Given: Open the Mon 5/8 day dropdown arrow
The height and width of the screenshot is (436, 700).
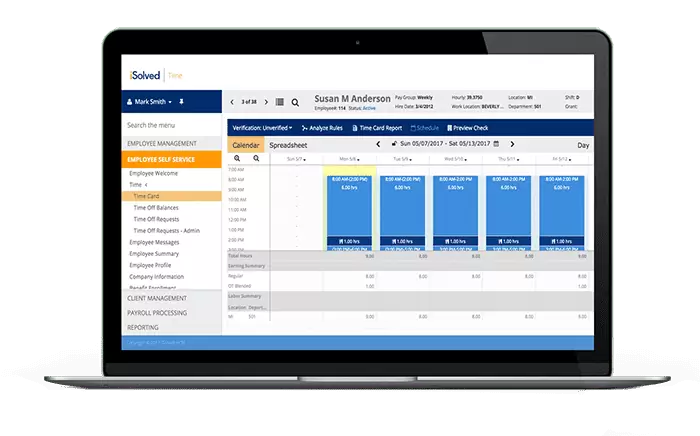Looking at the screenshot, I should [357, 158].
